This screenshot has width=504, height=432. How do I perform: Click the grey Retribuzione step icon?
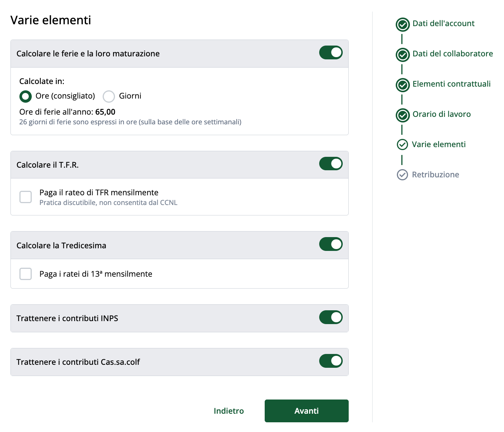click(x=402, y=175)
